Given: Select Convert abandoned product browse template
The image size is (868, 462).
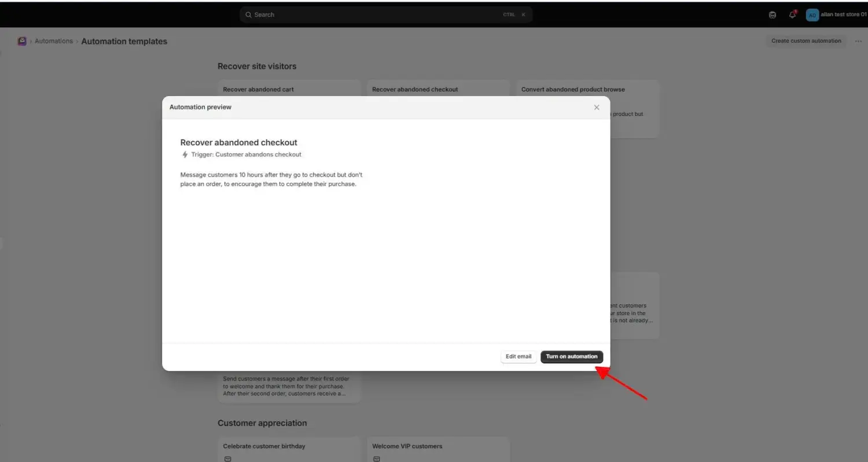Looking at the screenshot, I should (588, 109).
